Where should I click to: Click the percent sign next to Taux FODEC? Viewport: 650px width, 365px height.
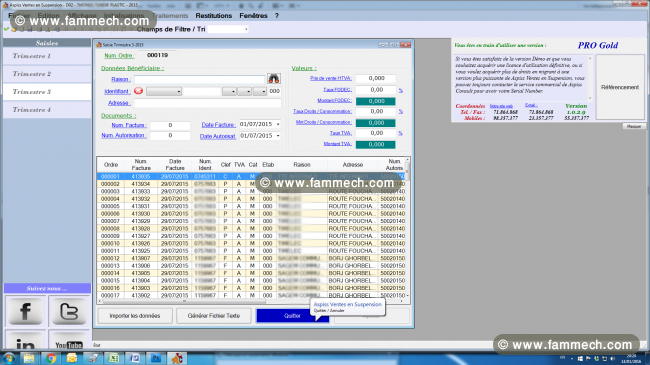[400, 90]
